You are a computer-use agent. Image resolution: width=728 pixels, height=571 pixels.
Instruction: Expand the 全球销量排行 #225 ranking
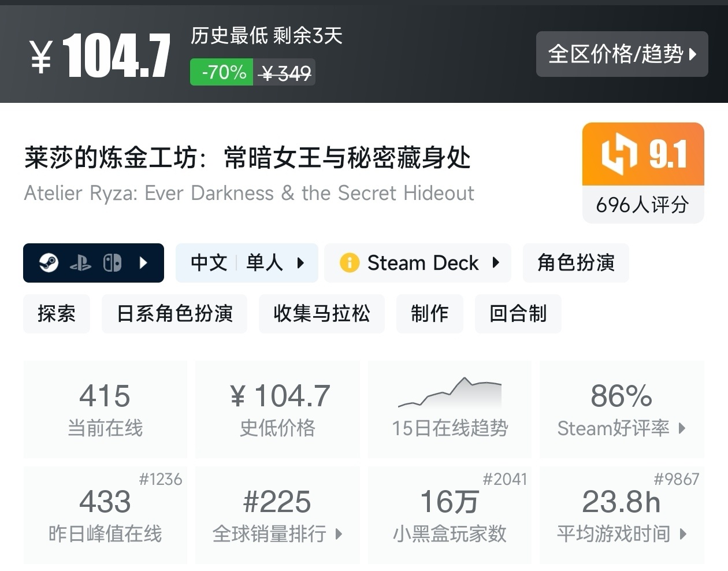(278, 515)
